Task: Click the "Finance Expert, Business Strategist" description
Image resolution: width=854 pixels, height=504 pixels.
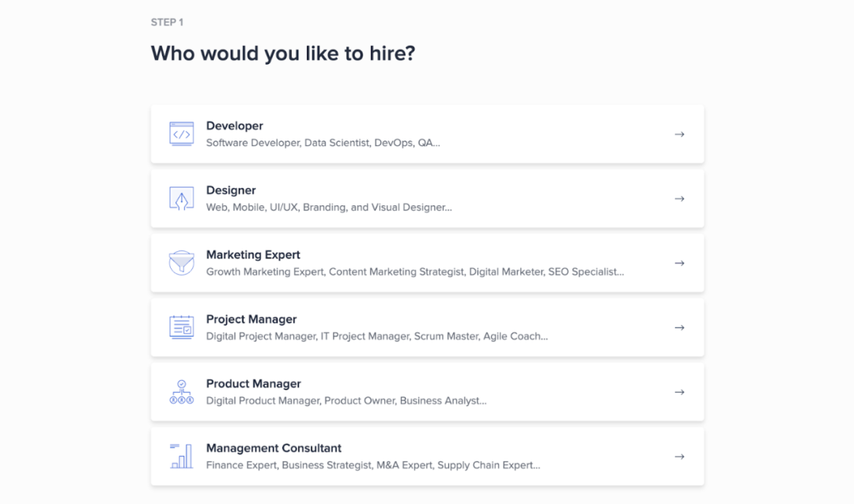Action: (372, 465)
